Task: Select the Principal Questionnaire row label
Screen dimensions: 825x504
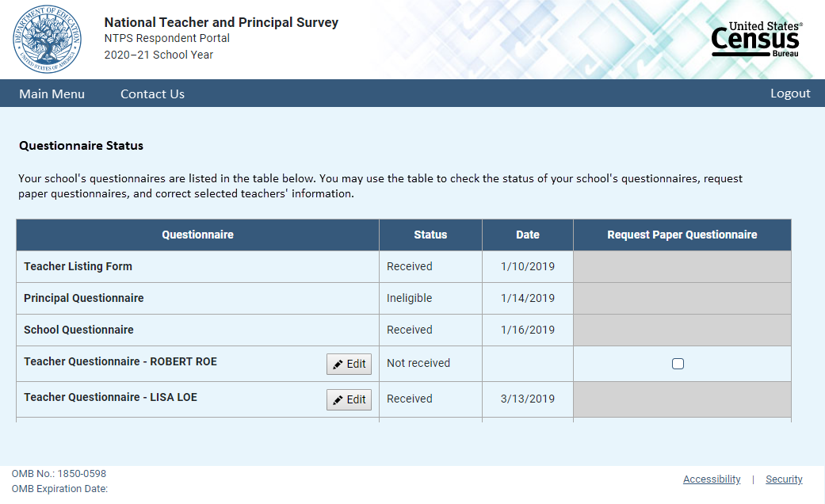Action: (84, 298)
